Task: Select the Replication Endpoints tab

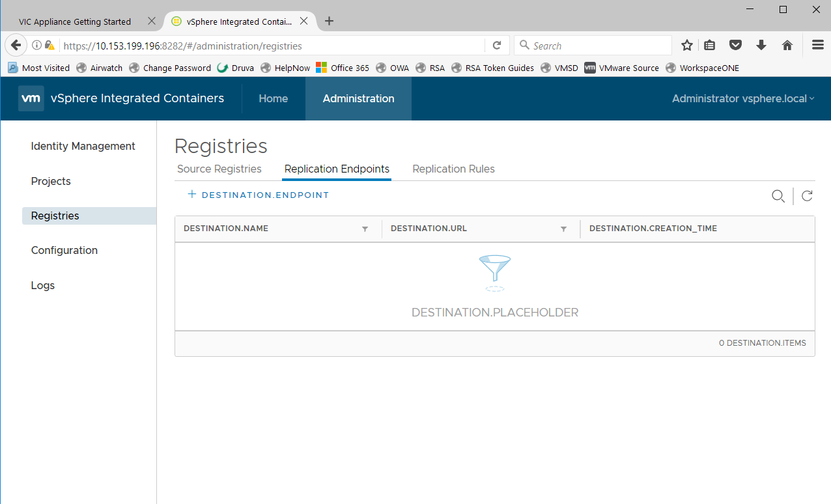Action: click(337, 169)
